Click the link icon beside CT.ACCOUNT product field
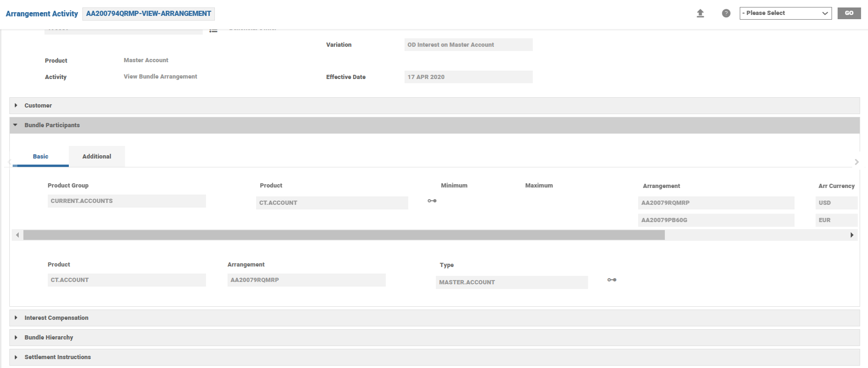 coord(432,201)
